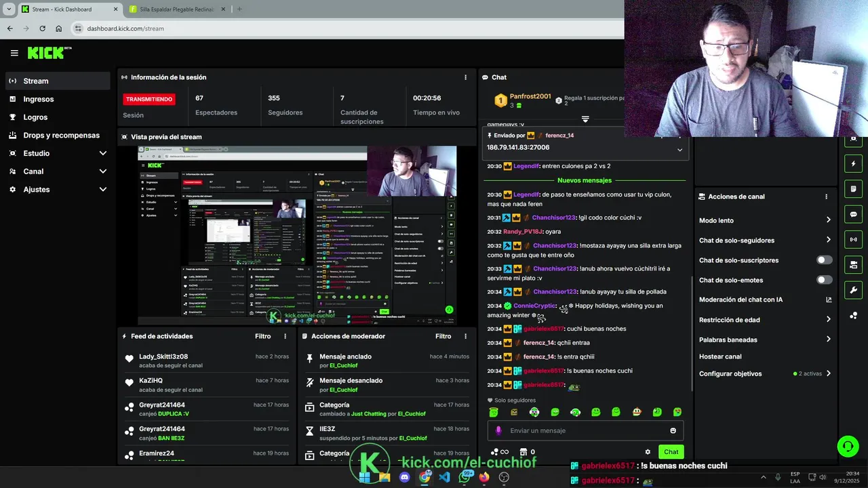Open Visual Studio Code from the taskbar
868x488 pixels.
click(x=444, y=477)
